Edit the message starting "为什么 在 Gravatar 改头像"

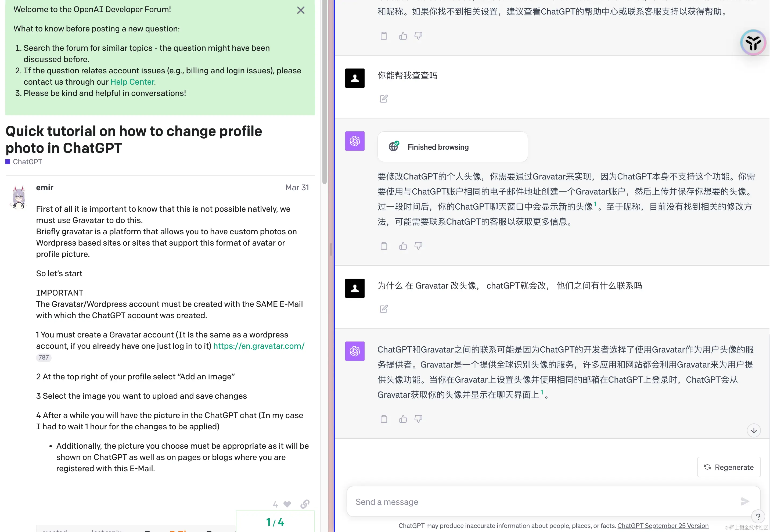[x=384, y=309]
